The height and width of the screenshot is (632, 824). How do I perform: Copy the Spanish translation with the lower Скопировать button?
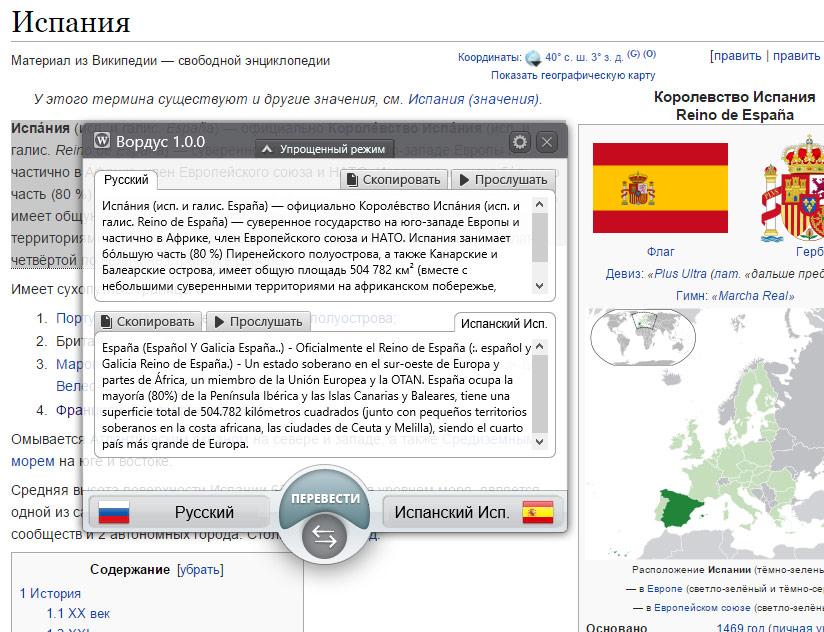point(148,322)
